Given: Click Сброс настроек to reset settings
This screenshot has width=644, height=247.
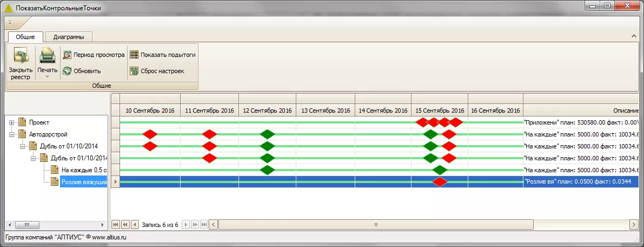Looking at the screenshot, I should point(157,71).
